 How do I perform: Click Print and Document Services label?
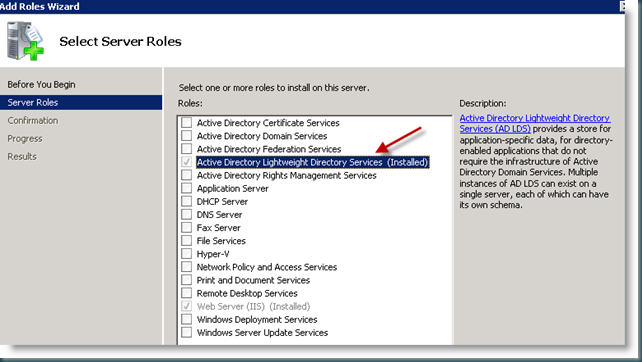click(253, 280)
